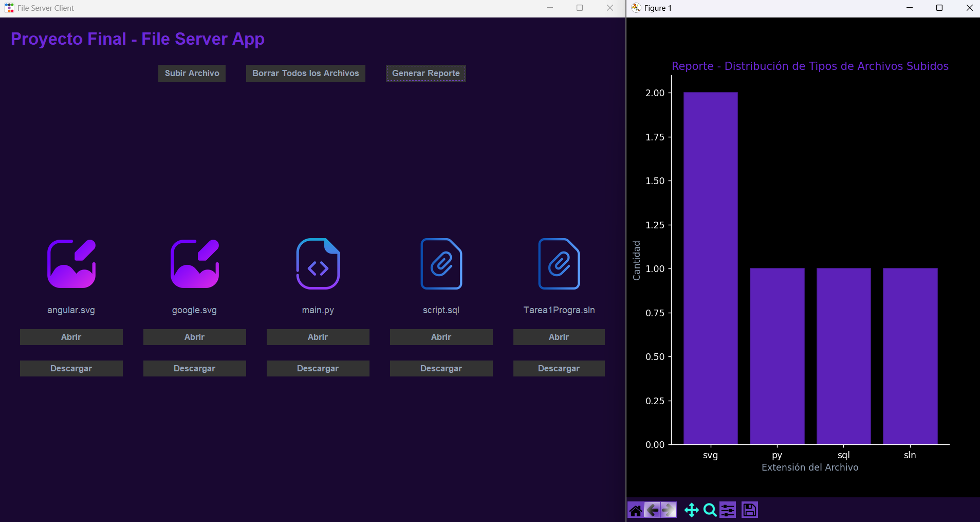980x522 pixels.
Task: Go forward to next plot view
Action: [x=669, y=510]
